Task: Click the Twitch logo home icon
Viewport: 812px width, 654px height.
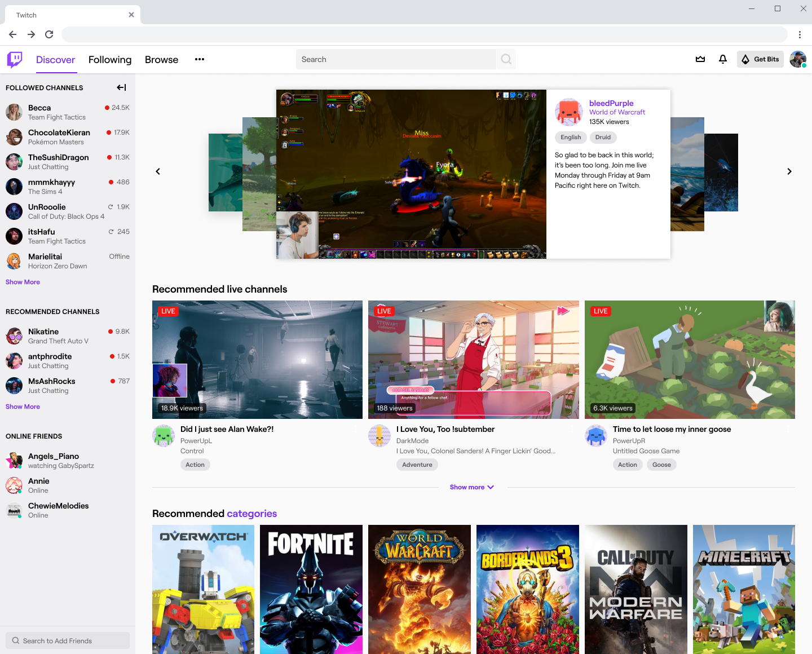Action: [x=15, y=59]
